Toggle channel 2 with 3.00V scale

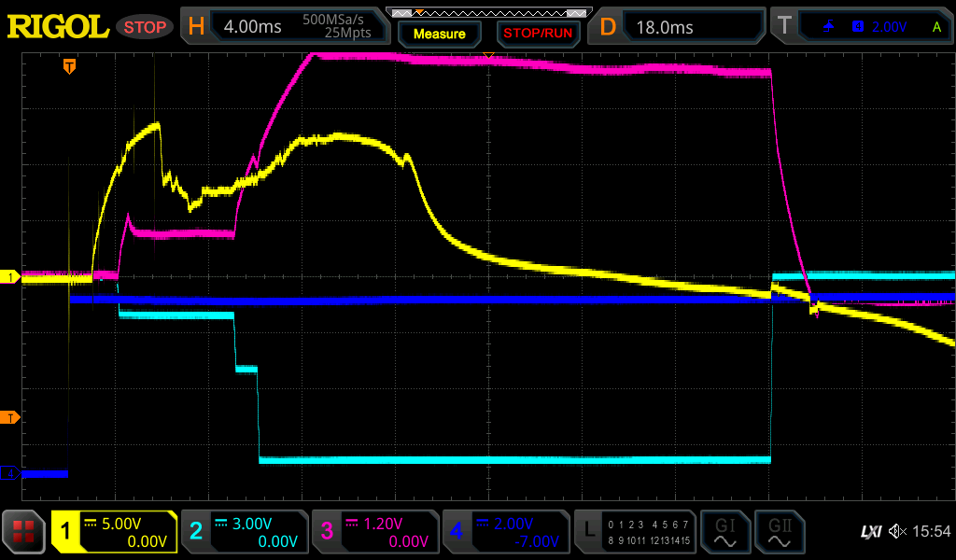coord(245,532)
